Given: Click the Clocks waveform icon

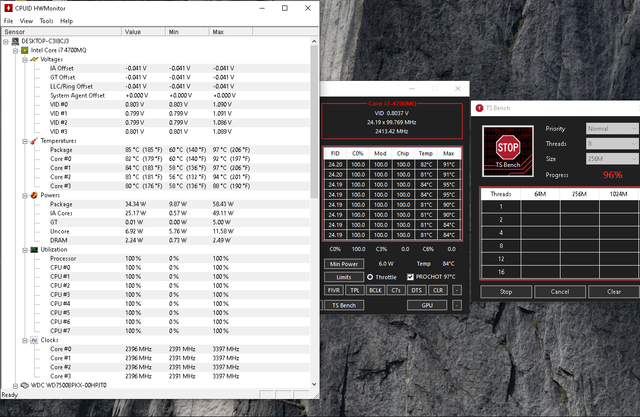Looking at the screenshot, I should (x=34, y=340).
